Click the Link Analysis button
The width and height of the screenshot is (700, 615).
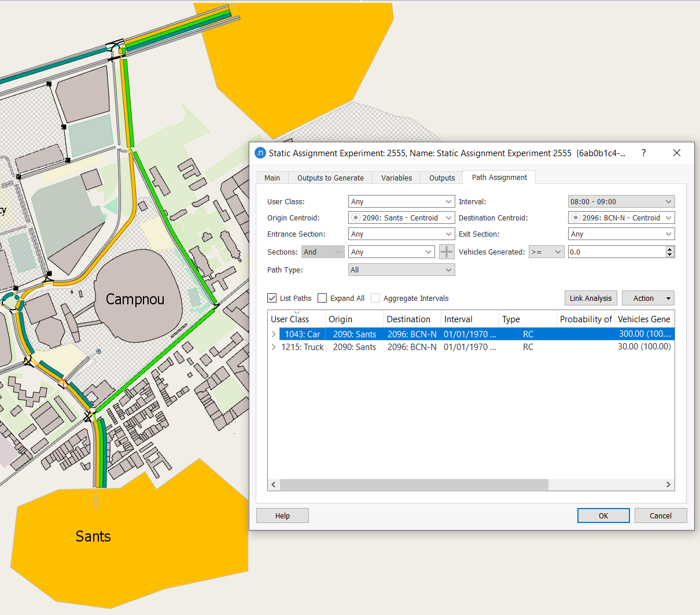[590, 298]
